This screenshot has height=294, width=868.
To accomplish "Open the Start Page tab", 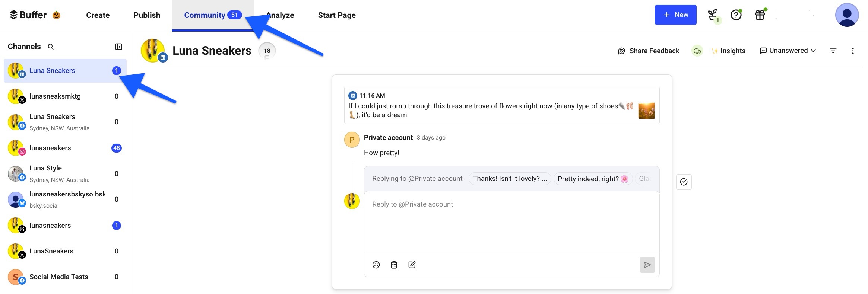I will pyautogui.click(x=337, y=15).
